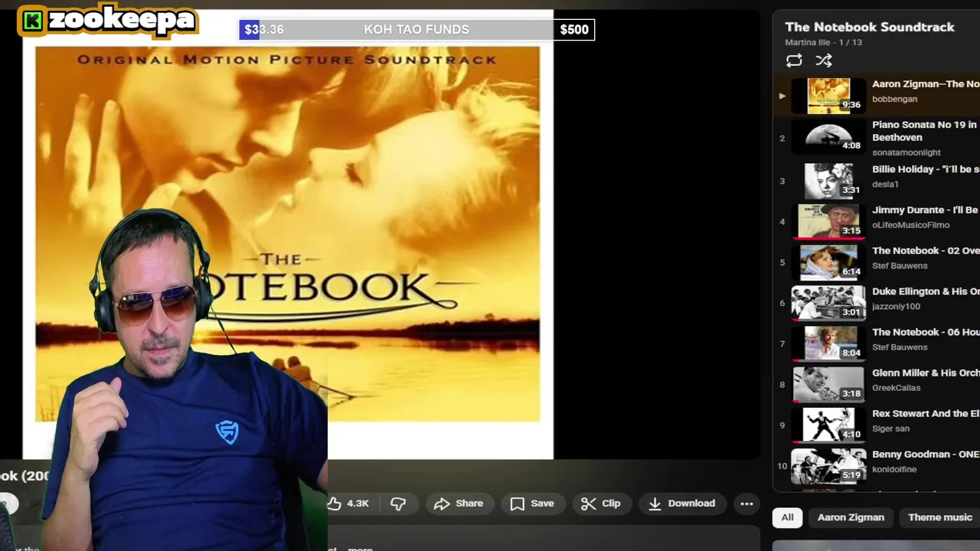Click the Jimmy Durante video title
This screenshot has width=980, height=551.
(x=926, y=210)
